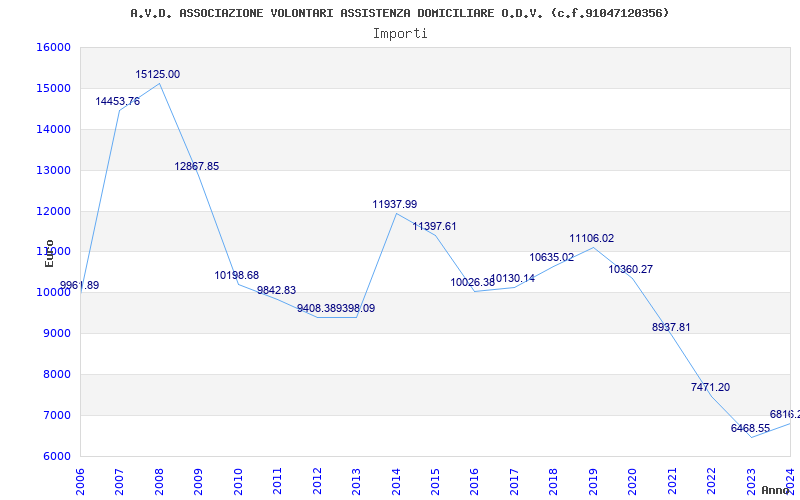Click the 2020 x-axis year label

point(633,481)
